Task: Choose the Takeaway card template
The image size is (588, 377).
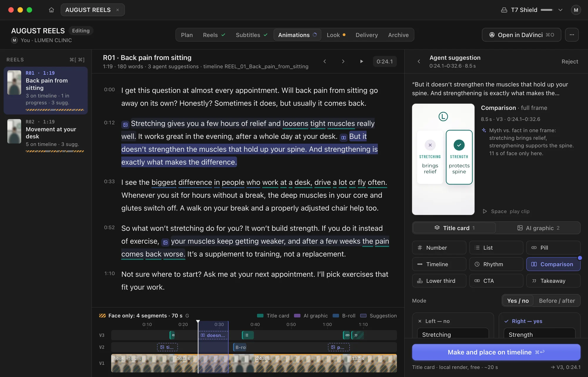Action: (x=553, y=280)
